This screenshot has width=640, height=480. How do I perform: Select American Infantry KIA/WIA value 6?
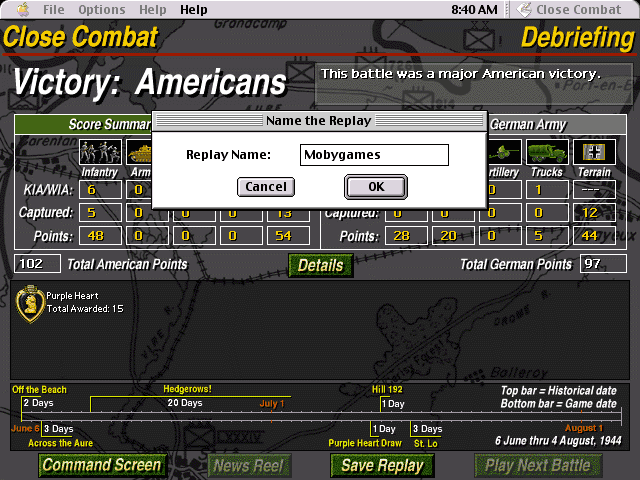pos(100,190)
